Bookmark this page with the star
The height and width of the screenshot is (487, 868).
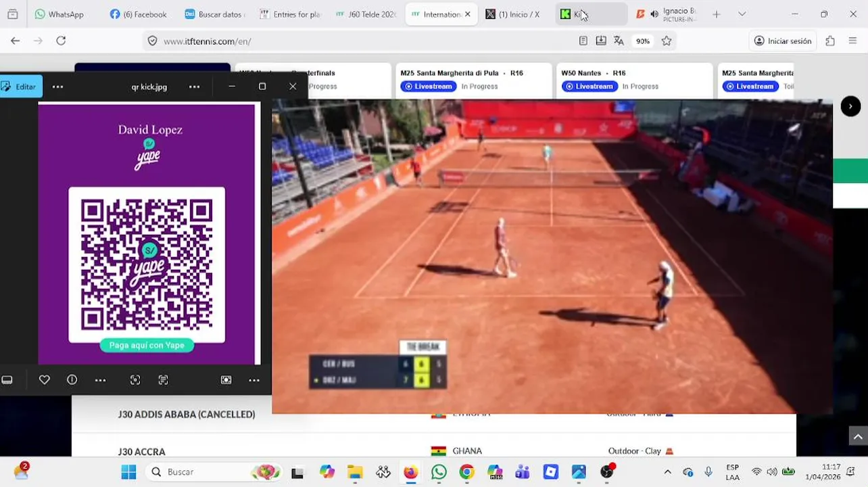tap(667, 41)
